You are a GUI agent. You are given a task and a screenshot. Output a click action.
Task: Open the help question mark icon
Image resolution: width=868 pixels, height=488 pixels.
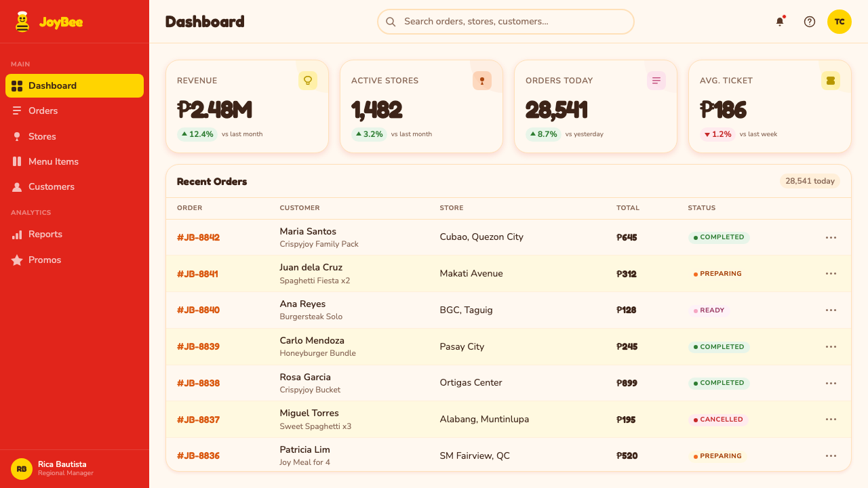(x=810, y=22)
